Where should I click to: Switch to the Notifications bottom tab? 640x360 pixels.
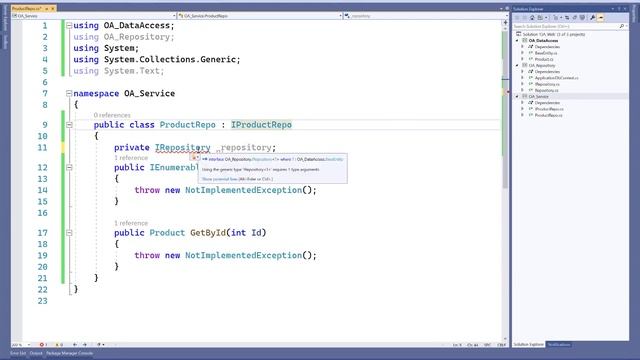point(558,344)
